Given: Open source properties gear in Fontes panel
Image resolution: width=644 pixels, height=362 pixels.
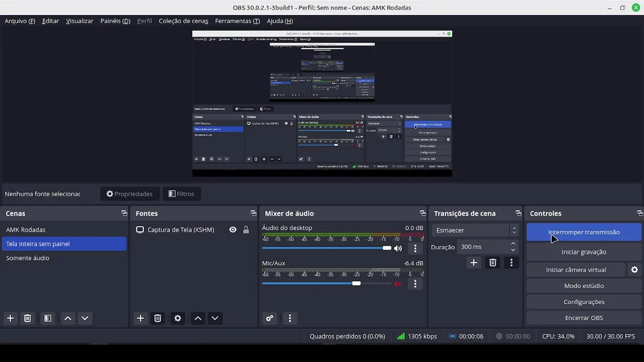Looking at the screenshot, I should 178,318.
